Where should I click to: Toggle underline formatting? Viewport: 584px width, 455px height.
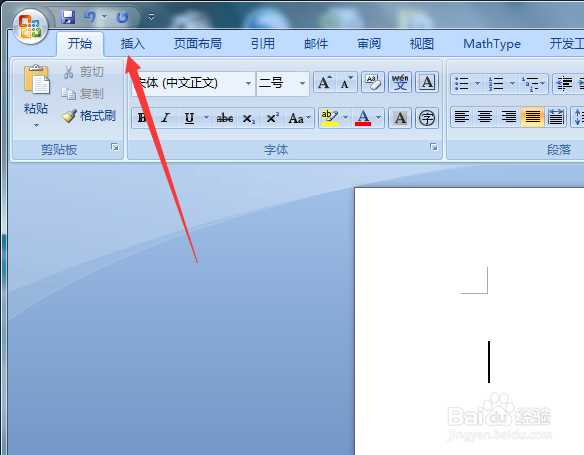pyautogui.click(x=189, y=118)
